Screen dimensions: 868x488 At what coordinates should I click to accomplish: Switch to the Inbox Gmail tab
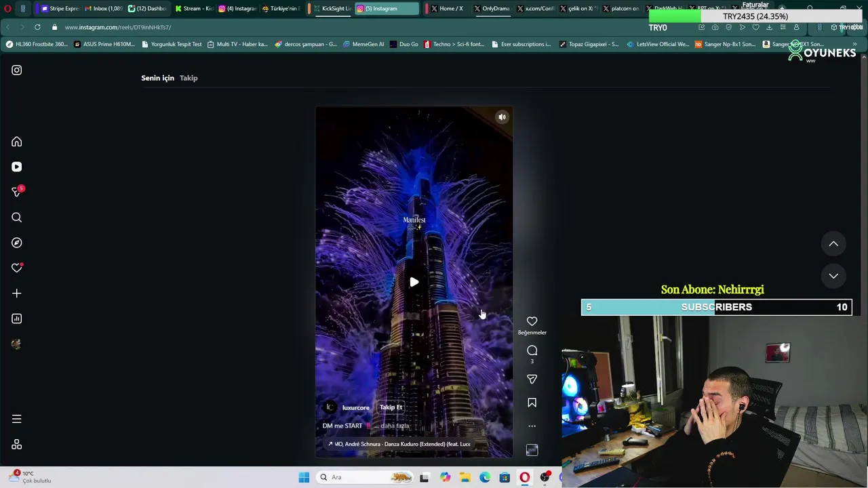(104, 9)
